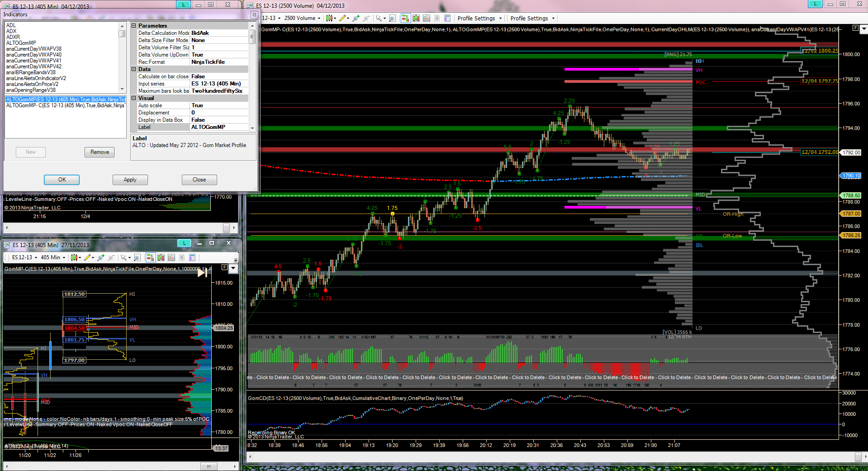Viewport: 868px width, 471px height.
Task: Click the New button in the Indicators dialog
Action: [x=31, y=152]
